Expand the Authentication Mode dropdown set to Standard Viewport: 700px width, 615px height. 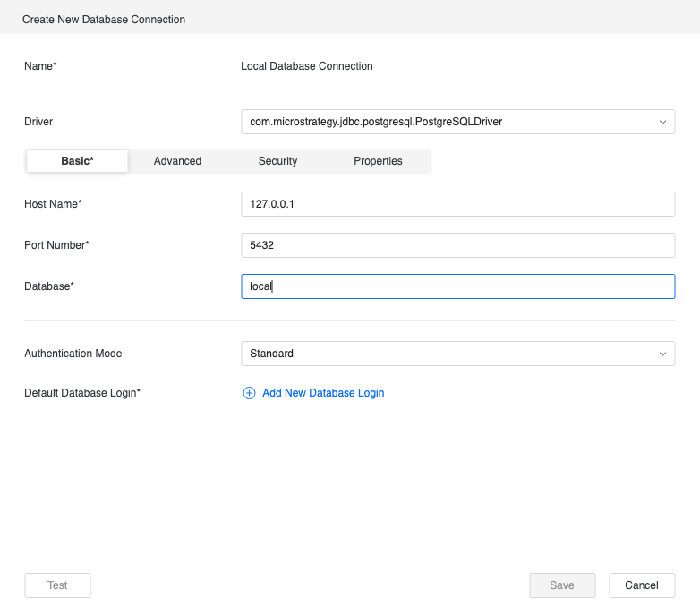click(x=448, y=354)
